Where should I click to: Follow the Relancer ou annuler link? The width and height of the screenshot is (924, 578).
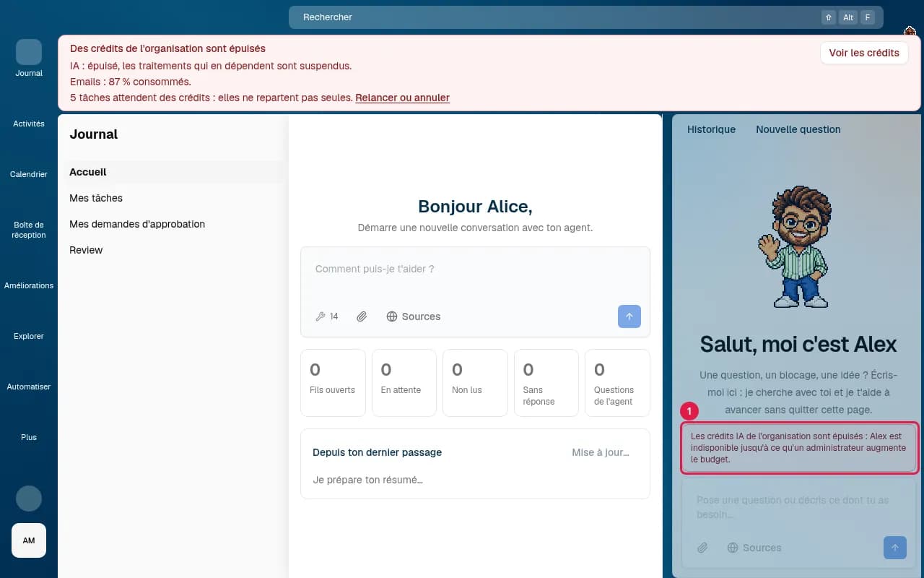tap(403, 98)
